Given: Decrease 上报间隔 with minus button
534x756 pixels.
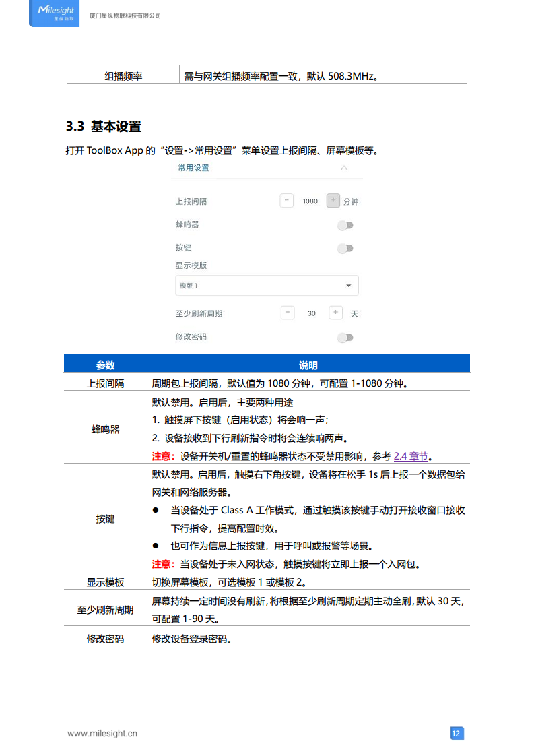Looking at the screenshot, I should point(286,201).
